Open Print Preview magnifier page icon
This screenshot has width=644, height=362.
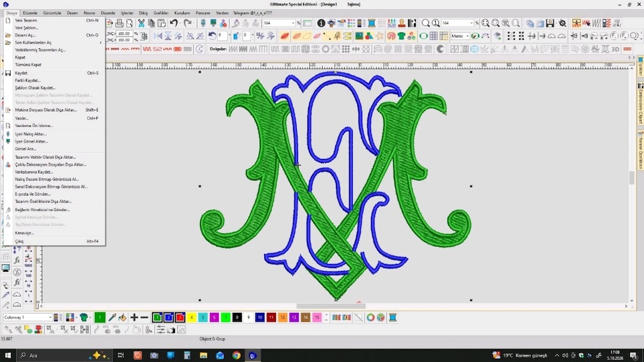point(130,23)
